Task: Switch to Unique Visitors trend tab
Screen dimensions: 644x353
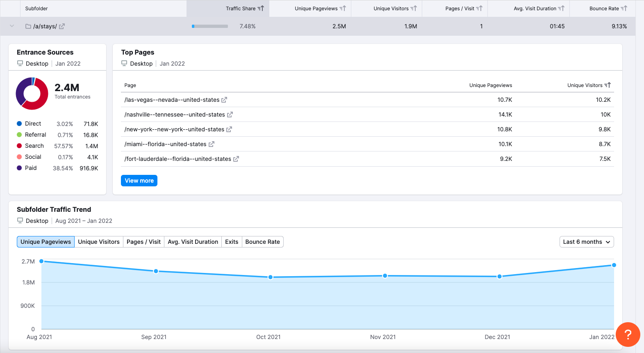Action: point(99,242)
